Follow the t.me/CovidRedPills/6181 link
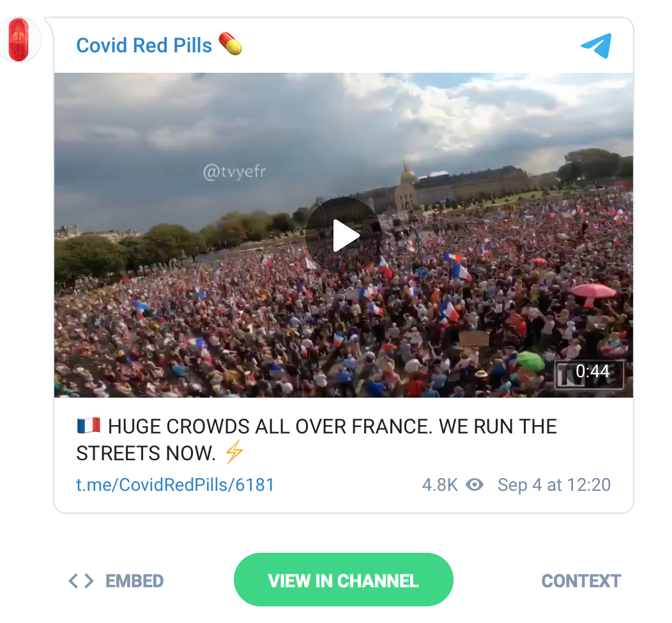672x623 pixels. tap(175, 484)
